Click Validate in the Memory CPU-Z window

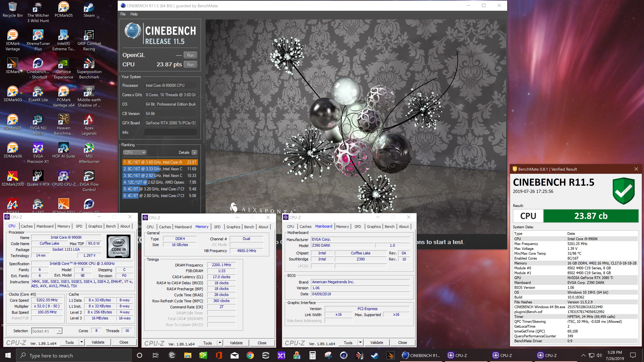[x=236, y=343]
